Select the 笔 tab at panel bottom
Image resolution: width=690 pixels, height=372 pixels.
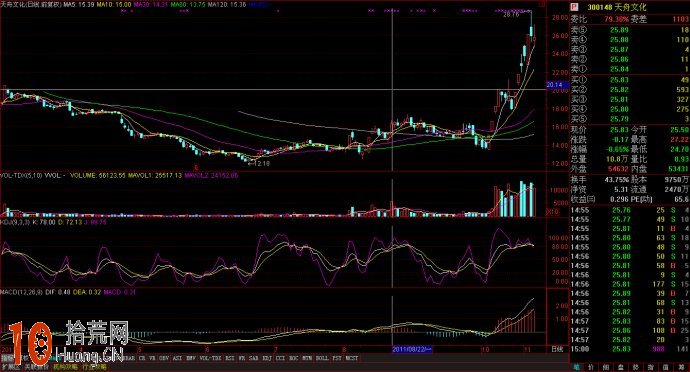point(577,366)
